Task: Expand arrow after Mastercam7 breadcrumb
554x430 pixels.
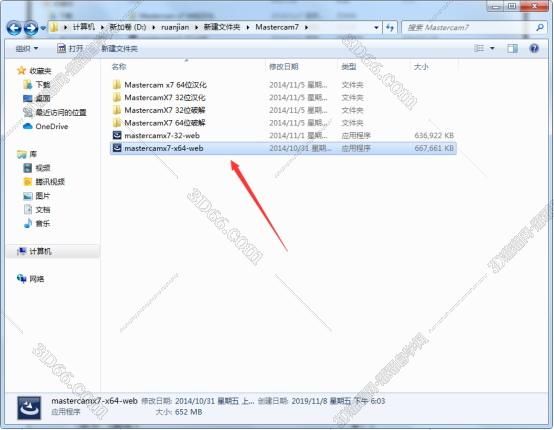Action: pyautogui.click(x=306, y=27)
